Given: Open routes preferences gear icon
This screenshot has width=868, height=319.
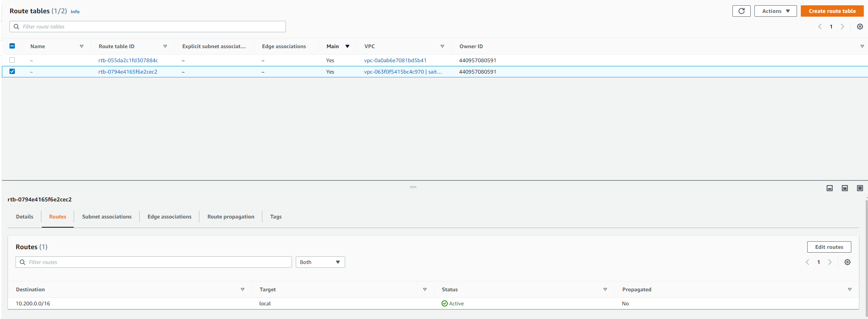Looking at the screenshot, I should [x=847, y=262].
